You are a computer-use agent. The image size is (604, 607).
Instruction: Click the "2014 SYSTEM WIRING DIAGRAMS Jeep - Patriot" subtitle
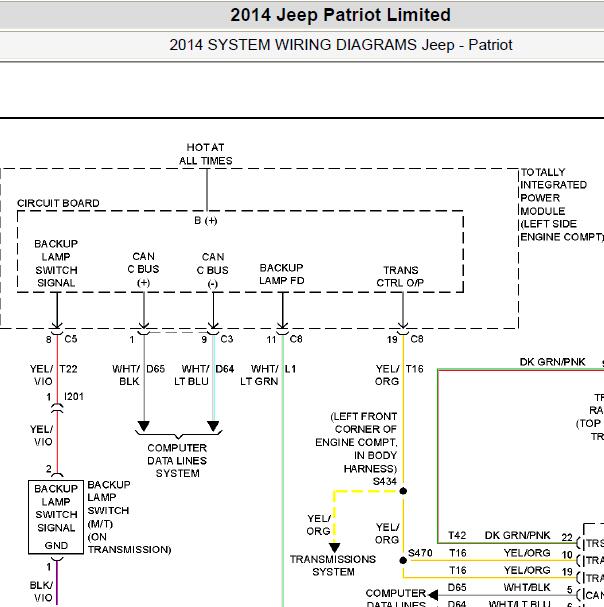point(341,45)
